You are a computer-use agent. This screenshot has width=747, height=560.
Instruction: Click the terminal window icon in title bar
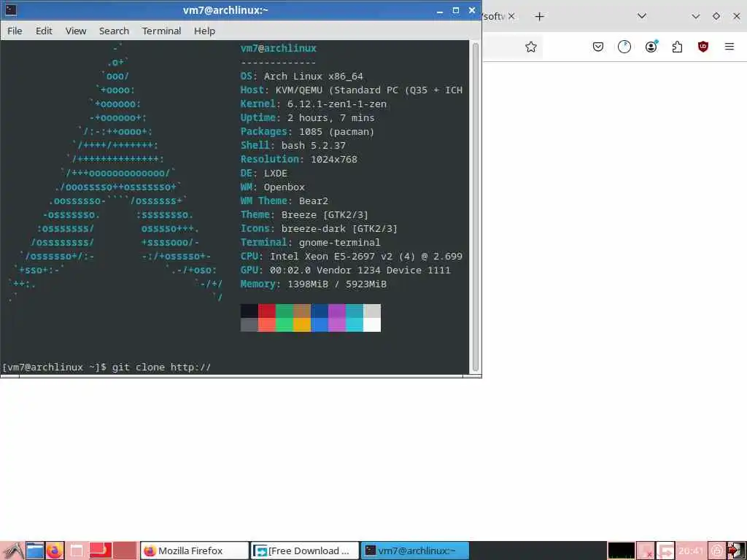[x=10, y=10]
